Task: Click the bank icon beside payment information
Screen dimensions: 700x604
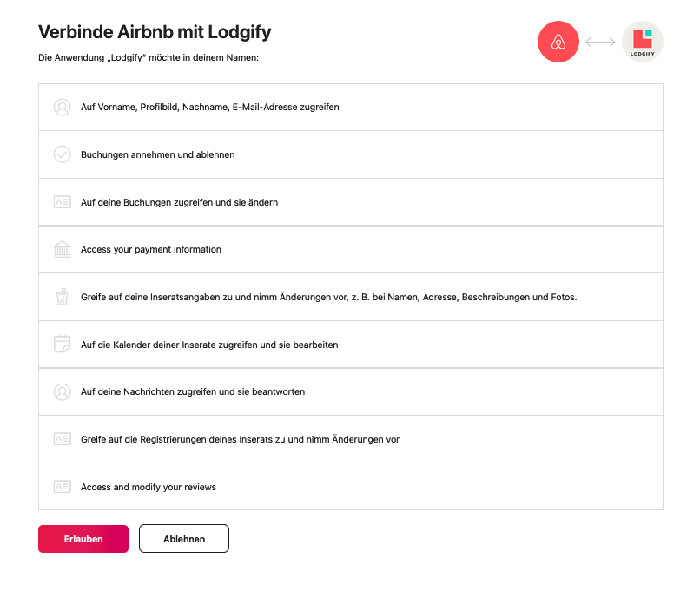Action: point(62,250)
